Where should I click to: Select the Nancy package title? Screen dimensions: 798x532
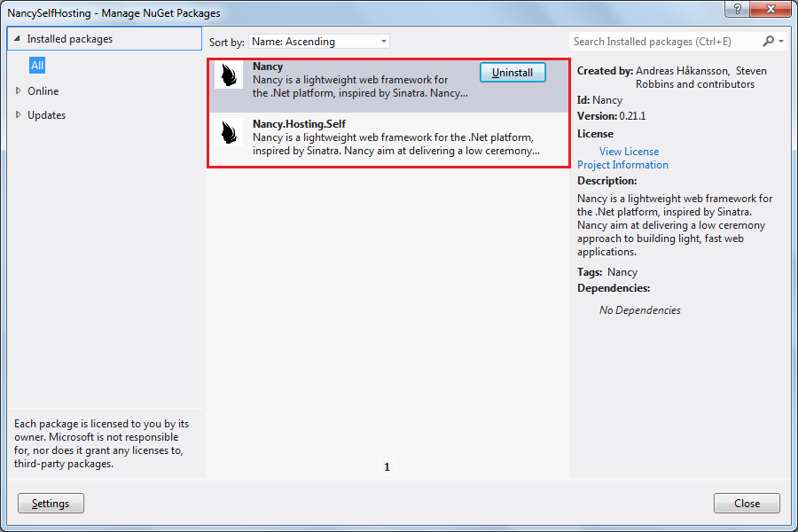coord(268,66)
